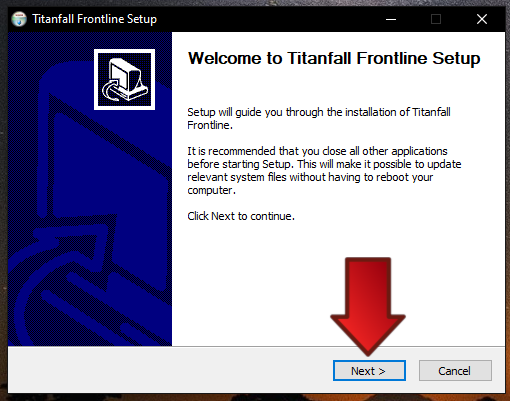Click the Next > button
The width and height of the screenshot is (510, 401).
[369, 370]
